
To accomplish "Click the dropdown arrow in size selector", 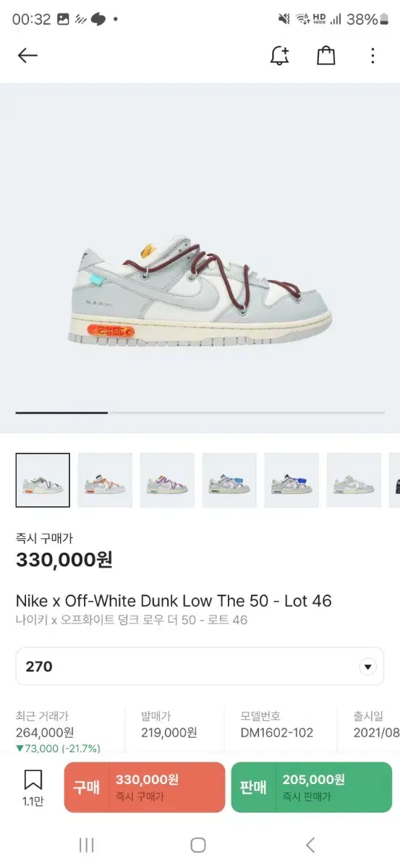I will (368, 667).
